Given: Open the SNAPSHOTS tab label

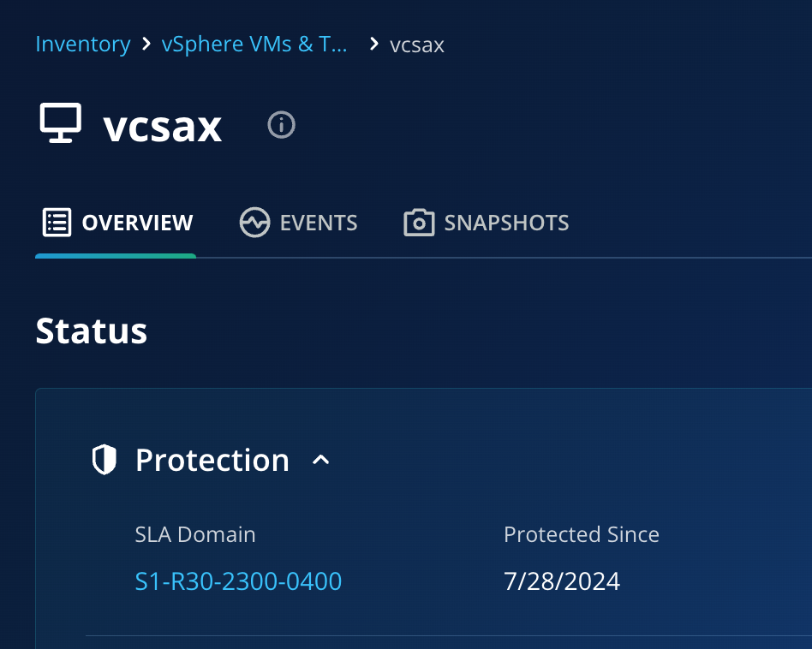Looking at the screenshot, I should click(x=506, y=223).
